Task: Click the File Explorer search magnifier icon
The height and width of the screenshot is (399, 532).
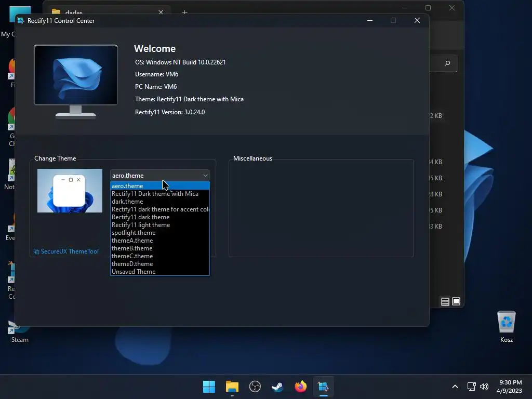Action: pyautogui.click(x=447, y=63)
